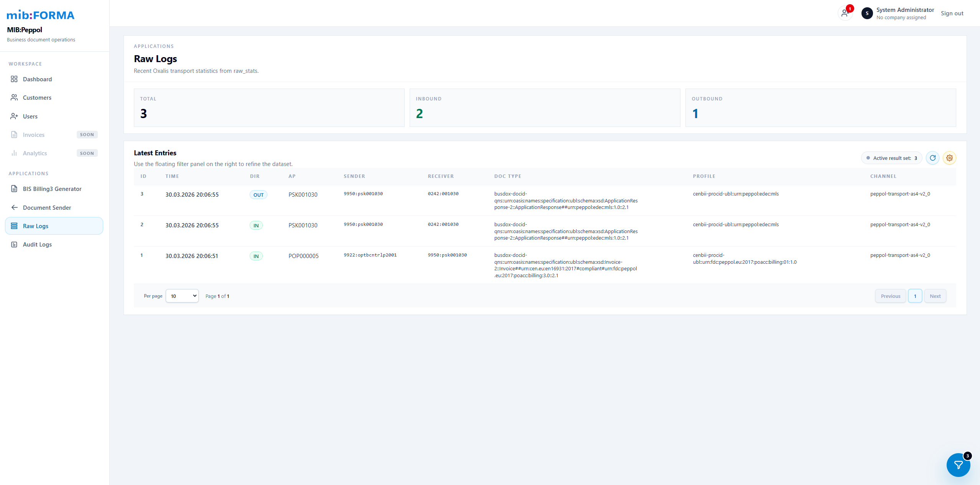Image resolution: width=980 pixels, height=485 pixels.
Task: Open the floating filter panel button
Action: coord(958,465)
